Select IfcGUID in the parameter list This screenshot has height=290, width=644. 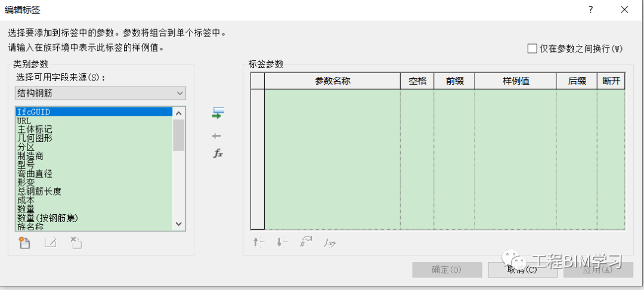(x=94, y=112)
